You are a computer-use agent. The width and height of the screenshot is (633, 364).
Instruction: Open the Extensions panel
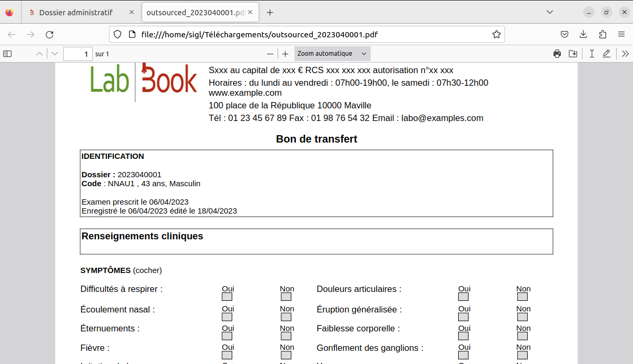point(602,34)
